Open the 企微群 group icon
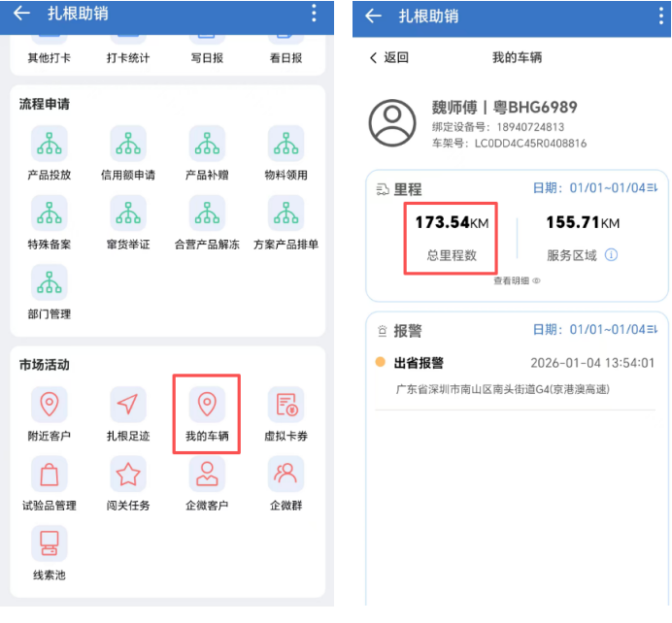This screenshot has height=623, width=672. (x=286, y=474)
